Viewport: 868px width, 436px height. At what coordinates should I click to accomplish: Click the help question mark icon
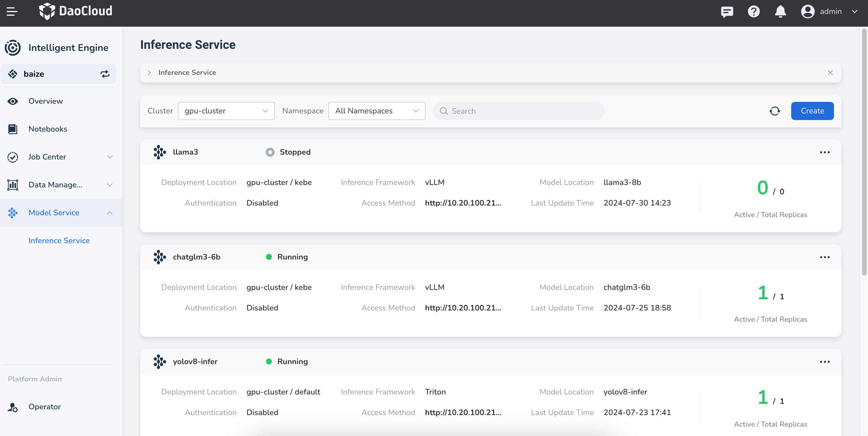click(754, 12)
